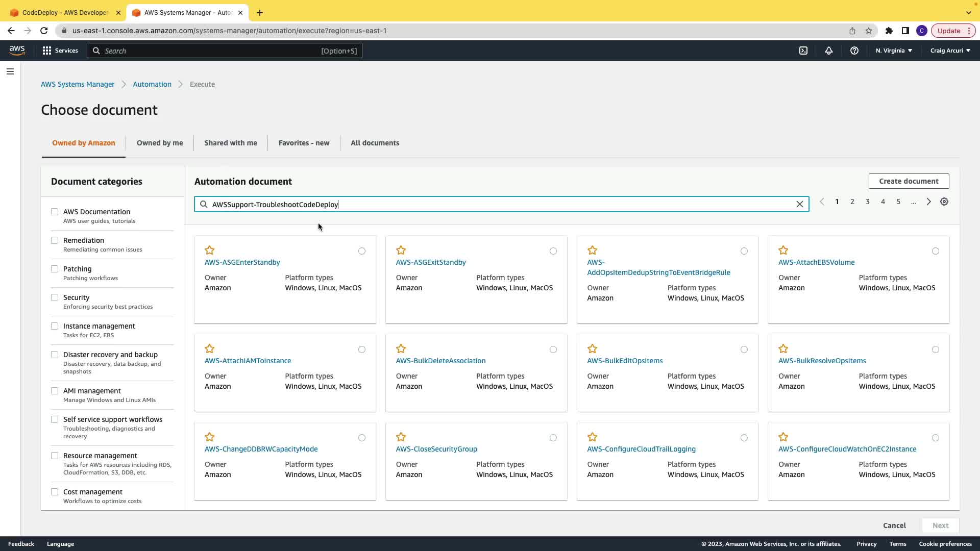Screen dimensions: 980x551
Task: Favorite the AWS-ASGEnterStandby document star
Action: (210, 251)
